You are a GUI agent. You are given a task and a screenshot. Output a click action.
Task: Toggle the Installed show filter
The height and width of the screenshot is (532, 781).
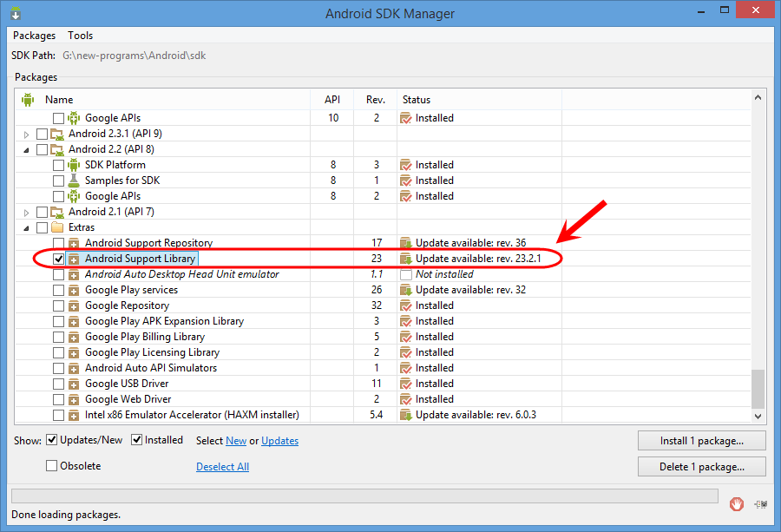pyautogui.click(x=136, y=440)
